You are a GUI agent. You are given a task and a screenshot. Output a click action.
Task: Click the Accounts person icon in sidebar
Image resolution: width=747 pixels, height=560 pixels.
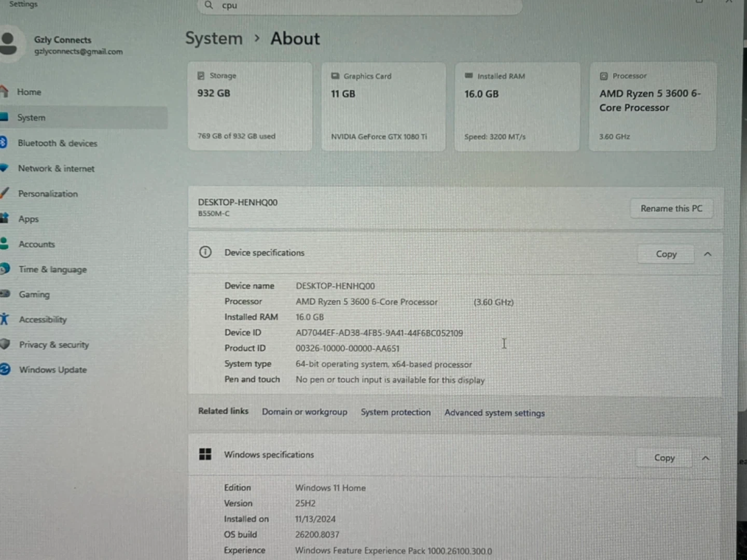(4, 244)
